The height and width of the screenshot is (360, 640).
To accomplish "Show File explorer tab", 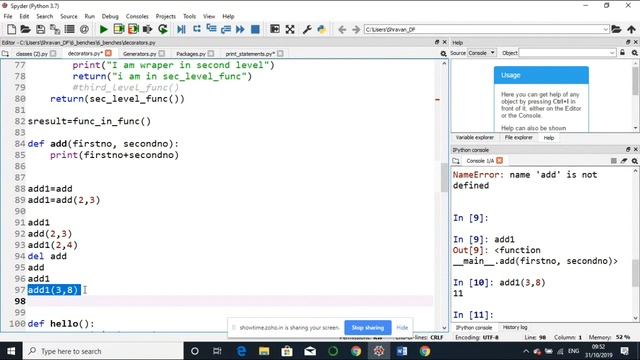I will coord(518,138).
